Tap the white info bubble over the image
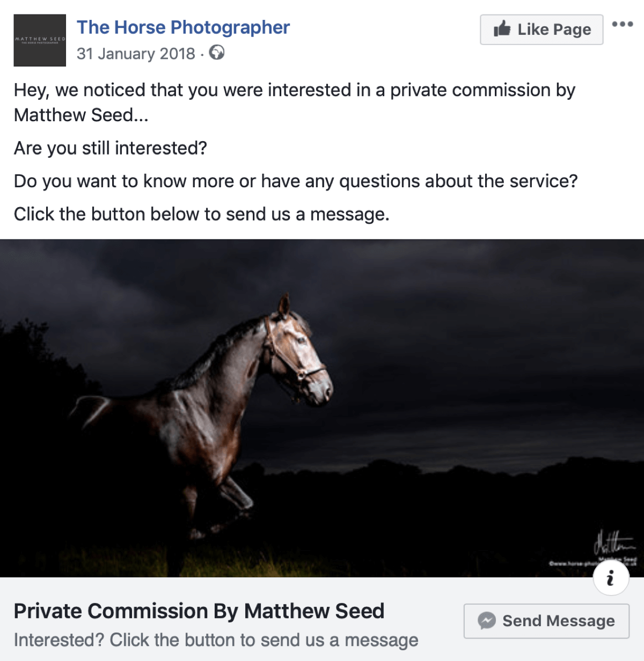 tap(611, 579)
